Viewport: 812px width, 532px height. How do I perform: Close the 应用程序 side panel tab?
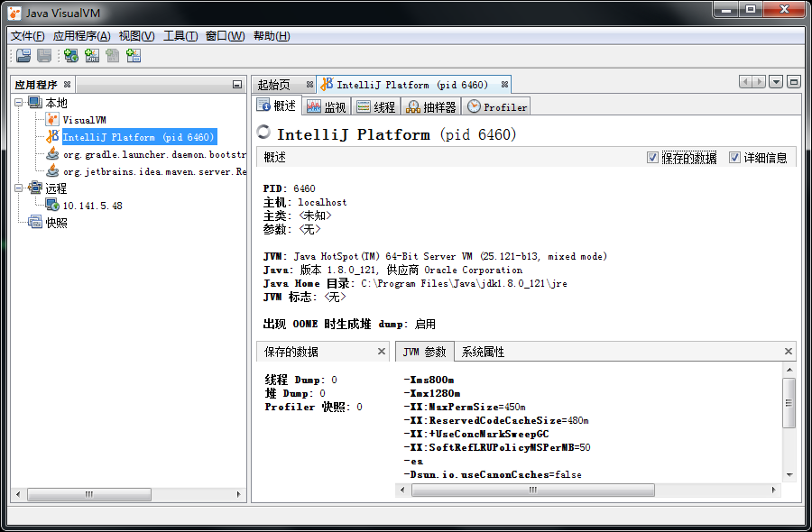pos(67,84)
